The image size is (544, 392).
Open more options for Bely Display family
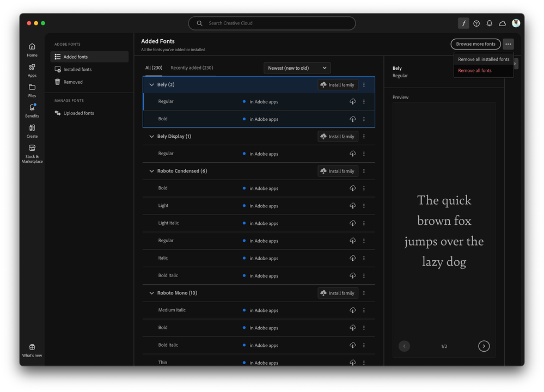coord(364,136)
